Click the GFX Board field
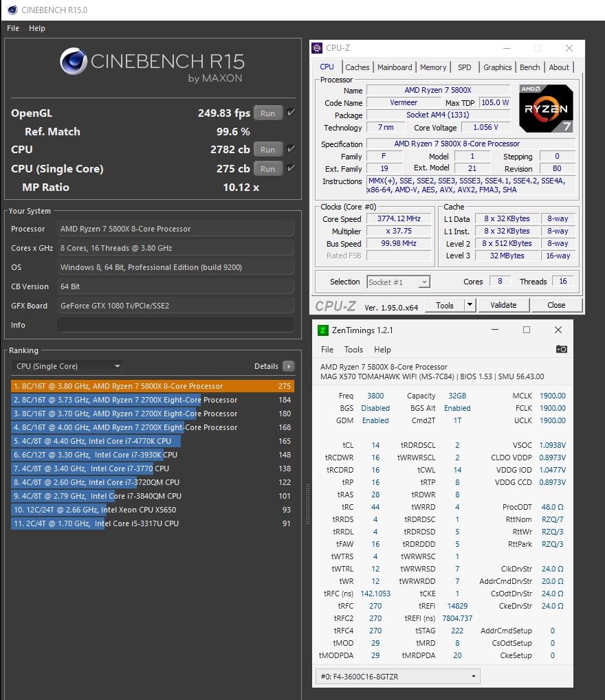Viewport: 605px width, 700px height. click(x=175, y=306)
